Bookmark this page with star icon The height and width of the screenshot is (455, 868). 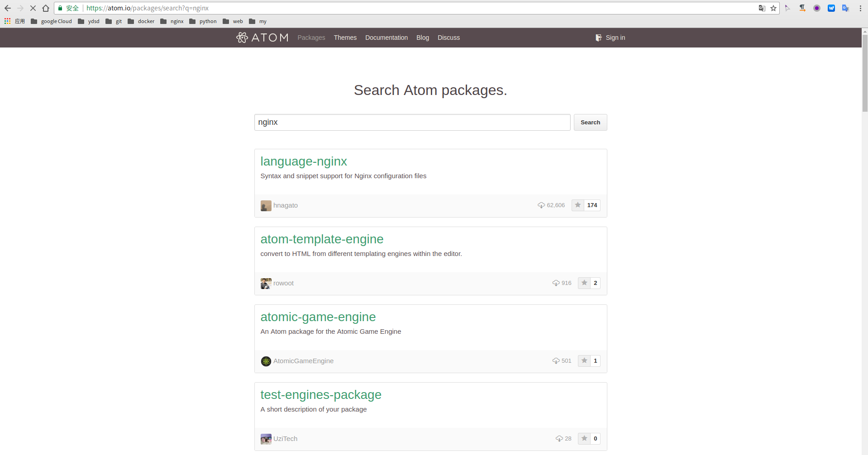(773, 8)
